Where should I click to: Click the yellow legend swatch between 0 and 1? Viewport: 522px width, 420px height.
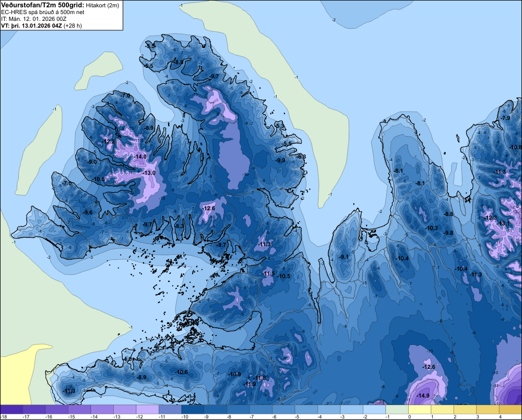click(420, 410)
